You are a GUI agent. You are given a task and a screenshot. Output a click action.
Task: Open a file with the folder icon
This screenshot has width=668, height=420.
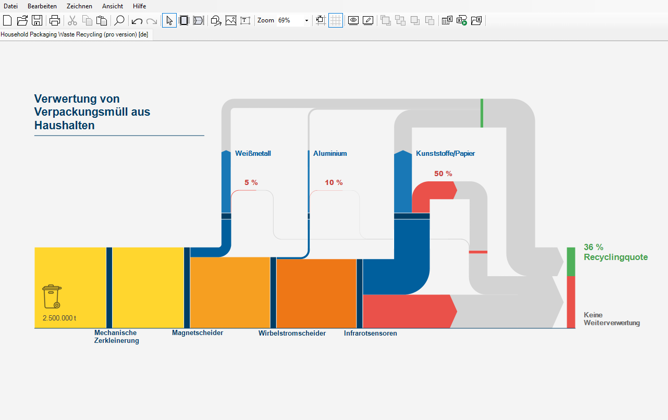pyautogui.click(x=22, y=20)
